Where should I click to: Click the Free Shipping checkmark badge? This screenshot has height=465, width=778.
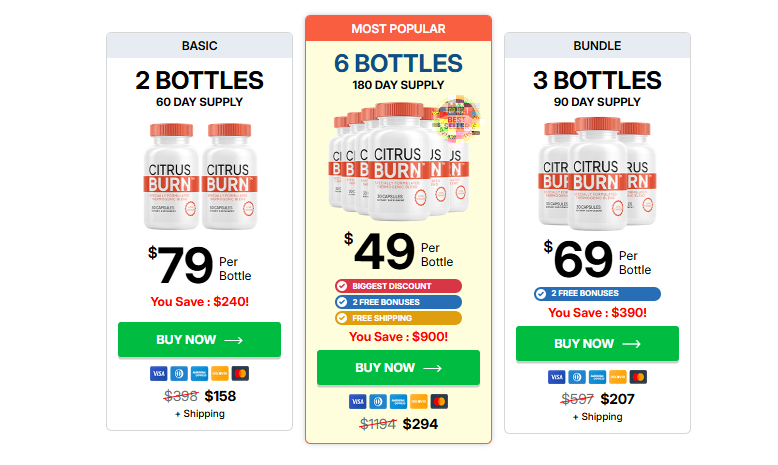pos(343,318)
